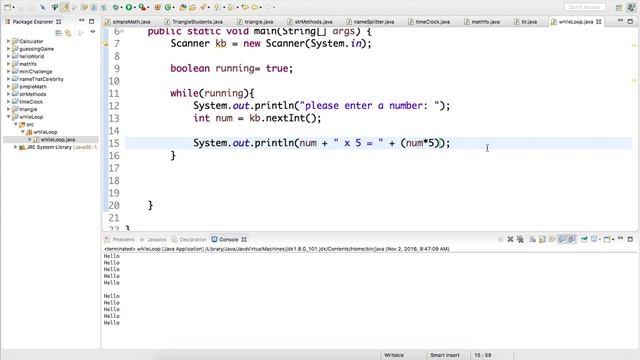The width and height of the screenshot is (640, 360).
Task: Click the New Java Package toolbar icon
Action: [x=158, y=7]
